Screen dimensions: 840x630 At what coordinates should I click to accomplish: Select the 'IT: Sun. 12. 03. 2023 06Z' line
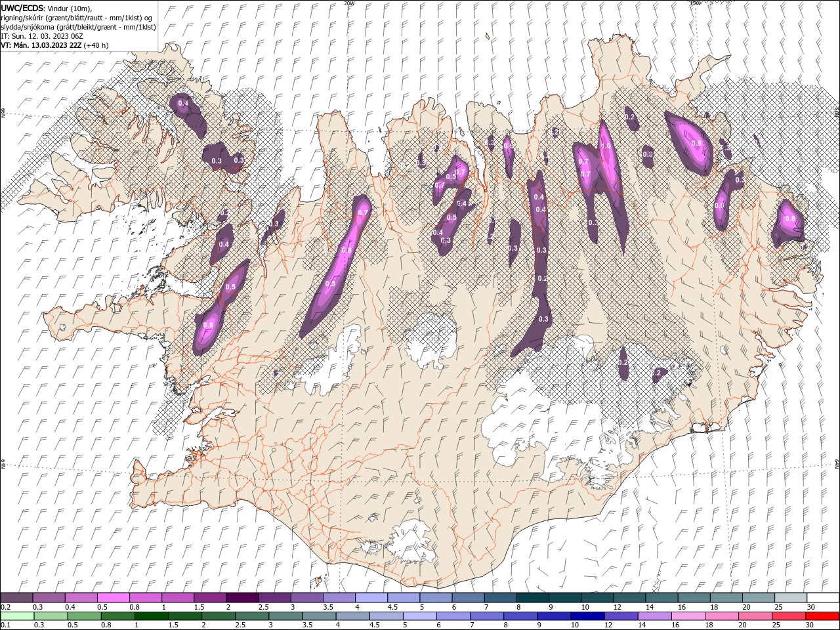(x=42, y=36)
